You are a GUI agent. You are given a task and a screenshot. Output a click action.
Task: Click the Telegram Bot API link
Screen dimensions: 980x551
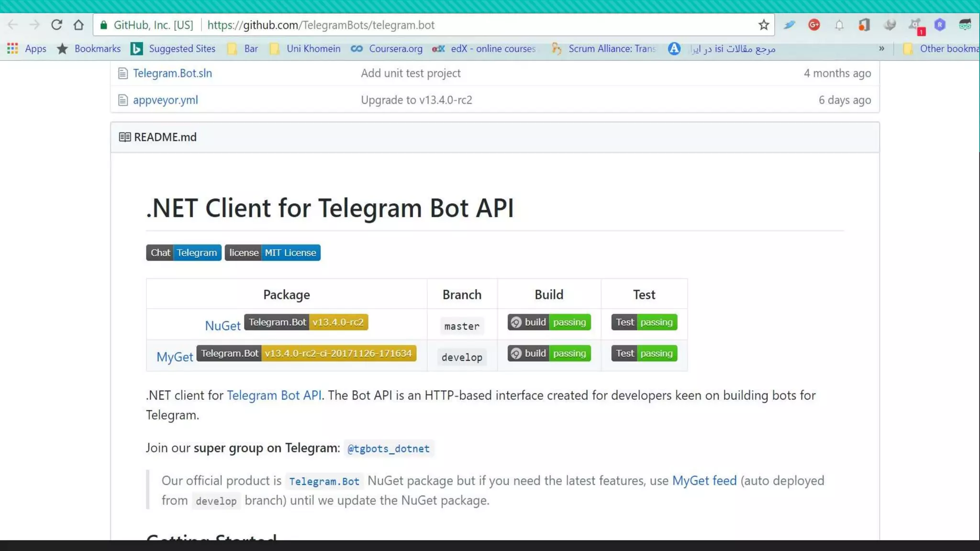[274, 396]
